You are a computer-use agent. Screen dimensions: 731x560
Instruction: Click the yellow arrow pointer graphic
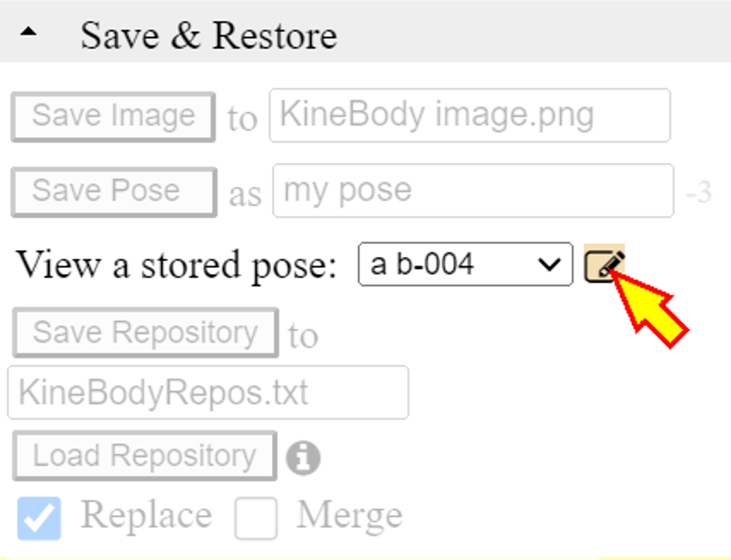tap(650, 308)
